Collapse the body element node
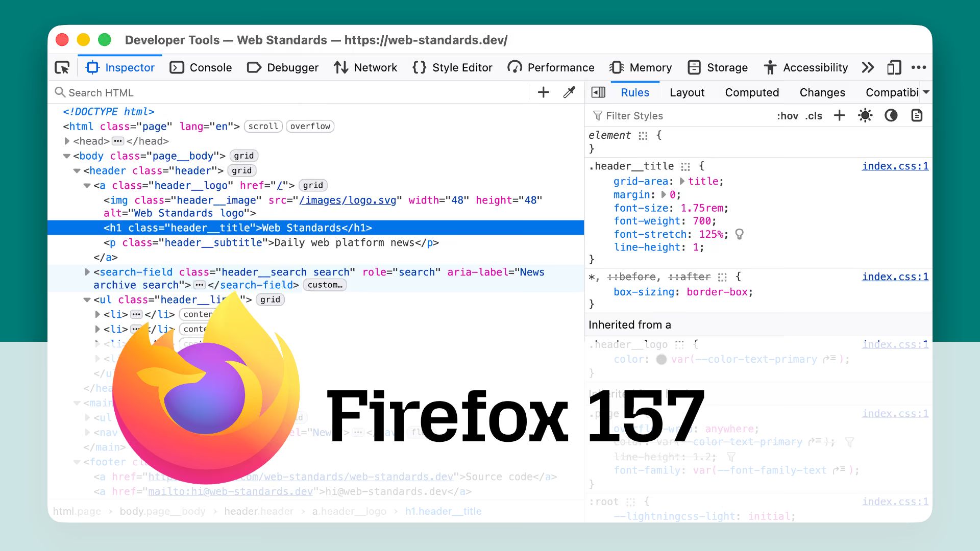The width and height of the screenshot is (980, 551). [x=66, y=156]
